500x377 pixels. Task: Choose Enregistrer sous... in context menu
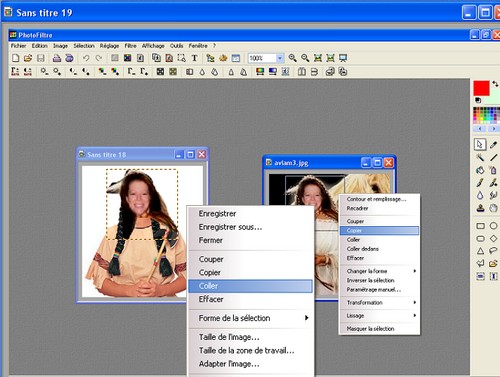click(x=251, y=227)
